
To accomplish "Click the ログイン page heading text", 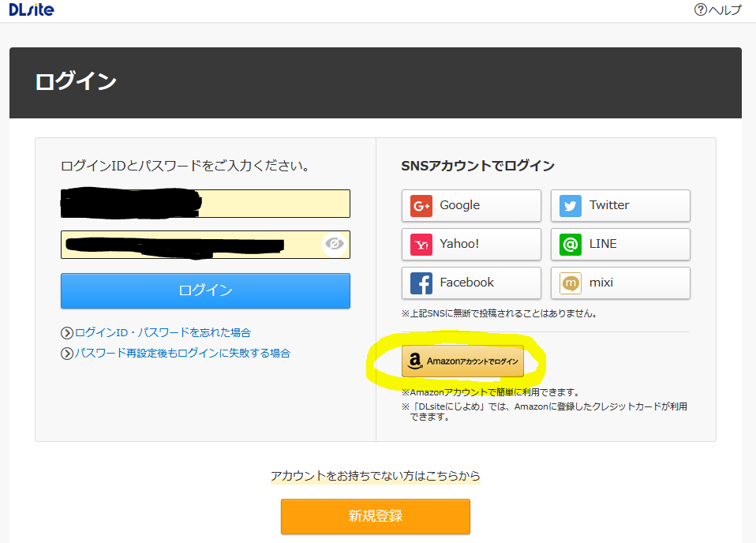I will [76, 81].
